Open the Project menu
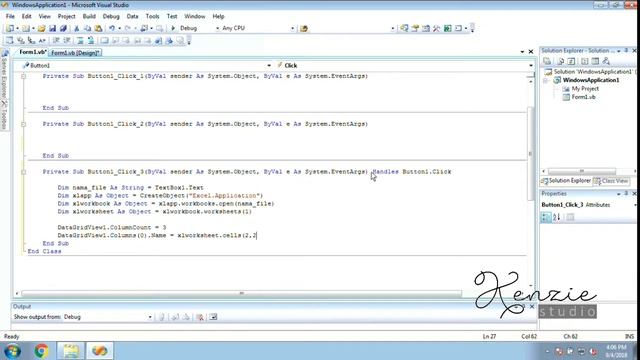Screen dimensions: 640x360 (67, 16)
